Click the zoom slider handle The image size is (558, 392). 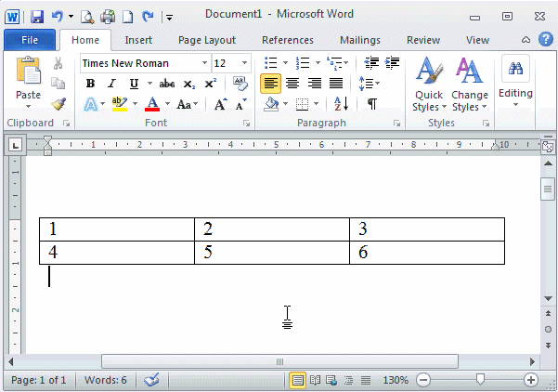pyautogui.click(x=479, y=380)
